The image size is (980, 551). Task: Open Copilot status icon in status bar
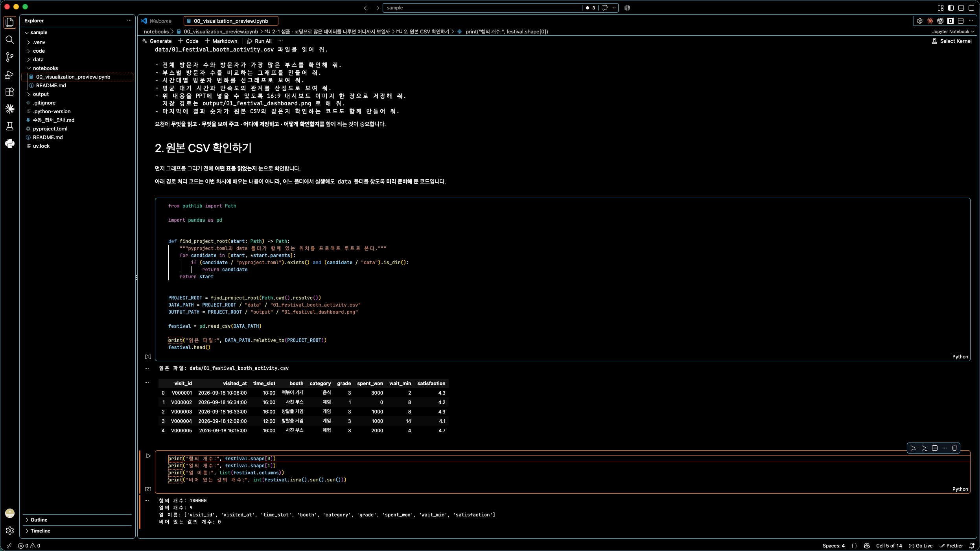[867, 545]
